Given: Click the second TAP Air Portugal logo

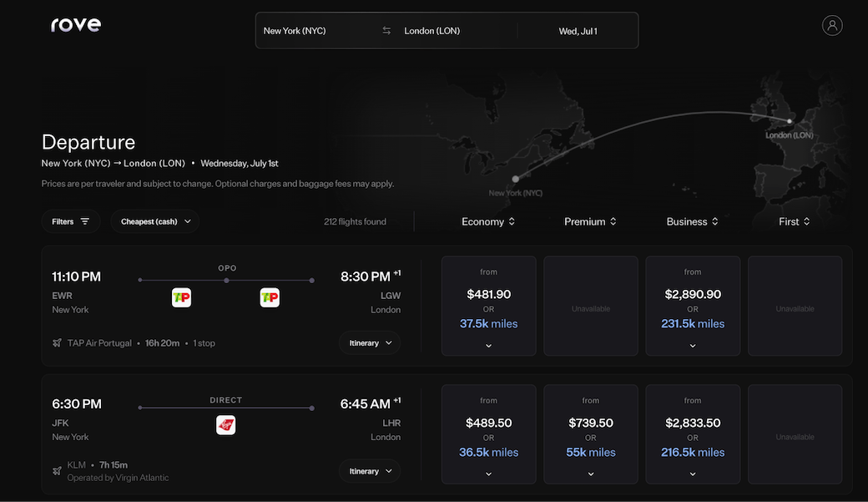Looking at the screenshot, I should [270, 297].
